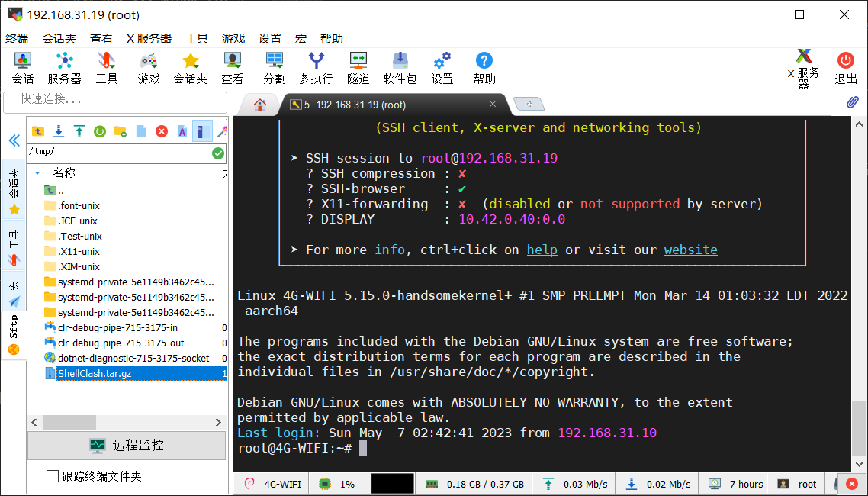The width and height of the screenshot is (868, 496).
Task: Open the 会话夹 menu in the menu bar
Action: [x=59, y=39]
